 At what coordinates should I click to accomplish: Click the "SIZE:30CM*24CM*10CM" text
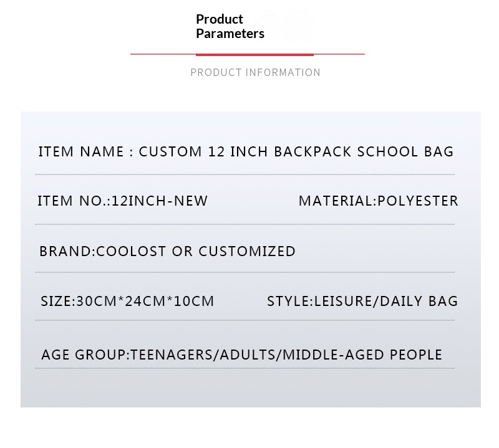click(127, 301)
